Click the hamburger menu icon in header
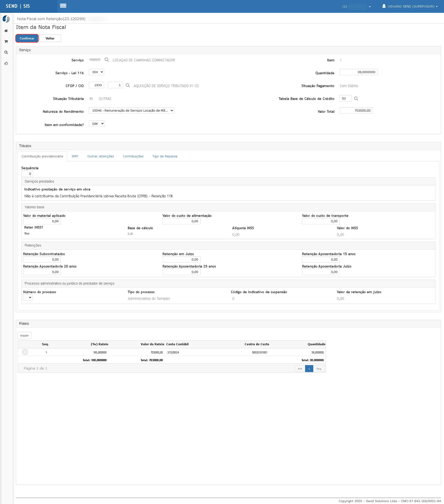 [x=63, y=6]
